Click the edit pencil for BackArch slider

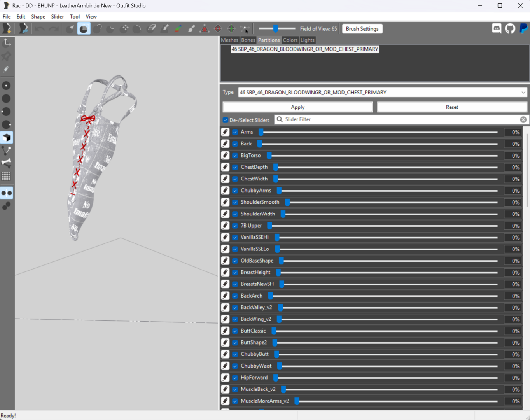225,296
